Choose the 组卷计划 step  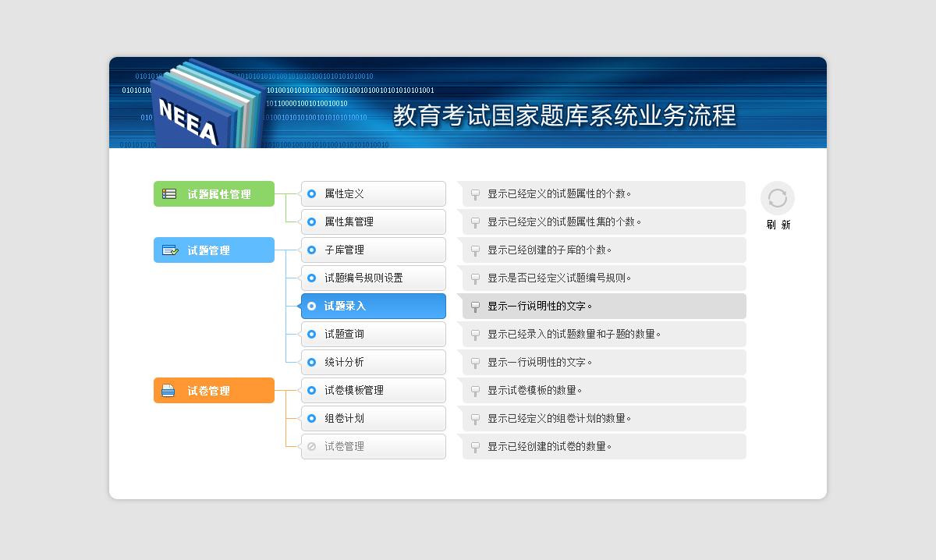[x=374, y=419]
